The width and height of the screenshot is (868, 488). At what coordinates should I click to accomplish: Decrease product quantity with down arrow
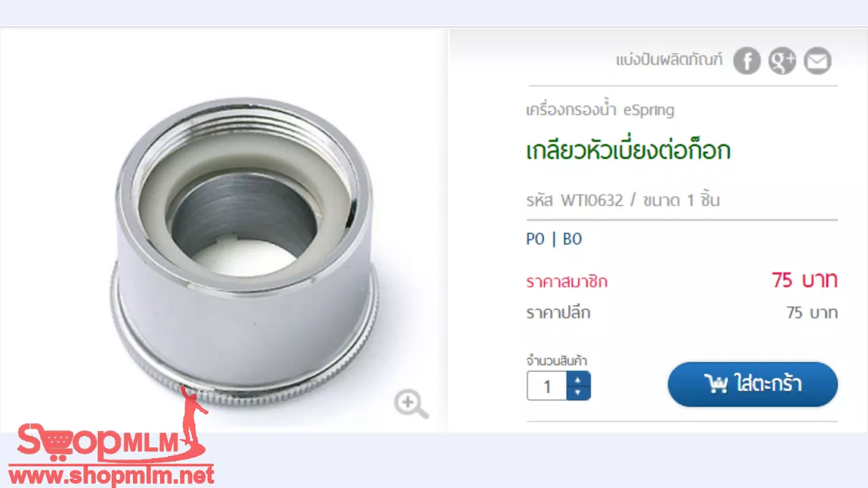(x=578, y=393)
